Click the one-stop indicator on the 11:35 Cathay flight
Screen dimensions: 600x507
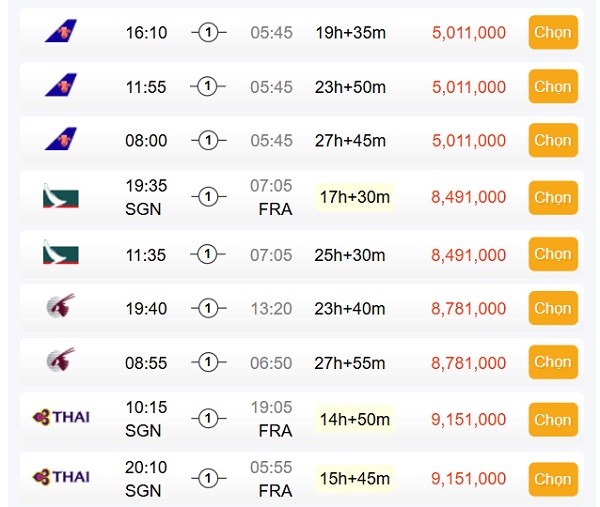tap(208, 255)
